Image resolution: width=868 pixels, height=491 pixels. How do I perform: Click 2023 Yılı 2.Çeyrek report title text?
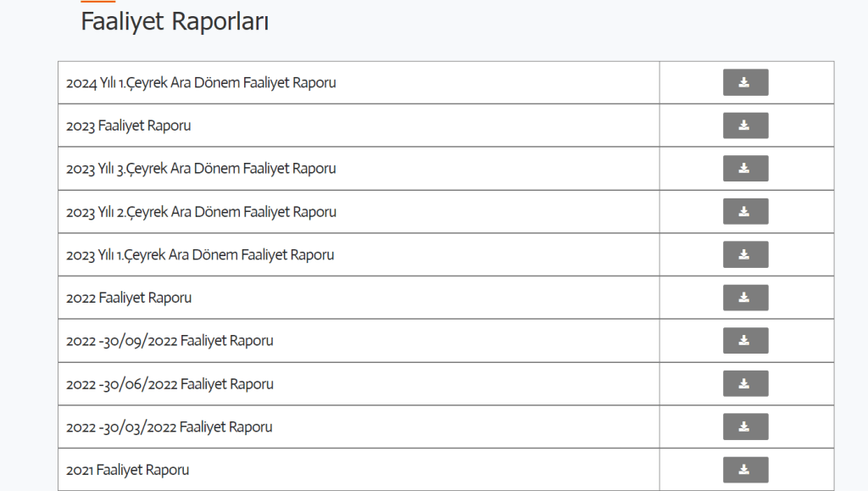coord(201,212)
